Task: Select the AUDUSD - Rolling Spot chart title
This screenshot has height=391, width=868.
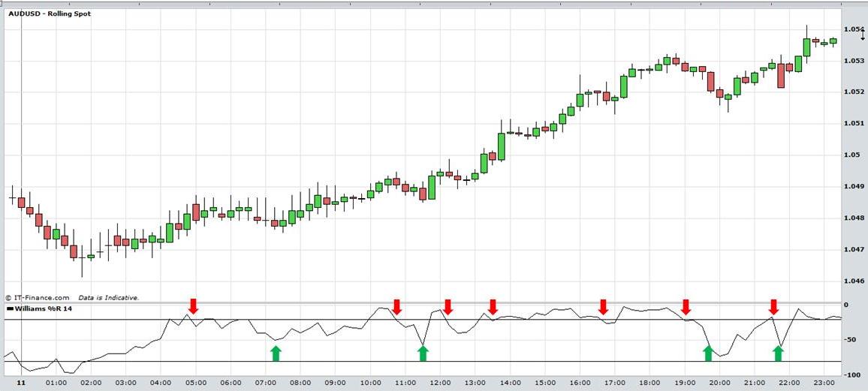Action: coord(49,14)
